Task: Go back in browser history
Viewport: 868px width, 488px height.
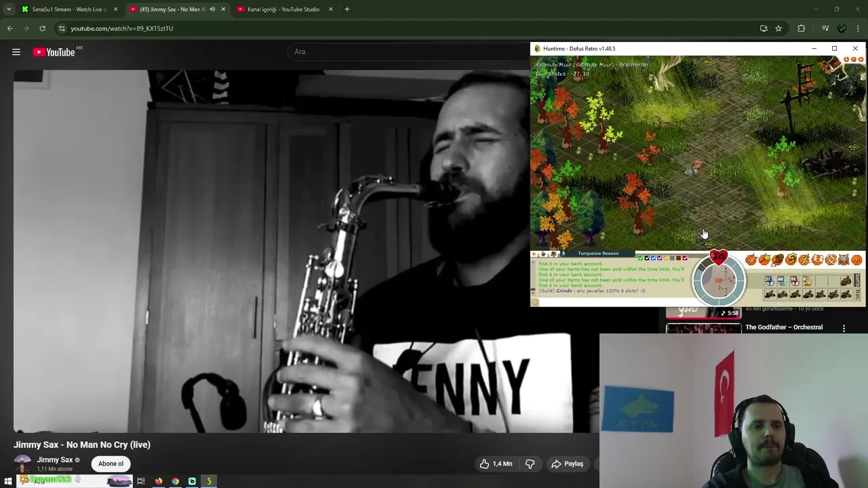Action: tap(9, 28)
